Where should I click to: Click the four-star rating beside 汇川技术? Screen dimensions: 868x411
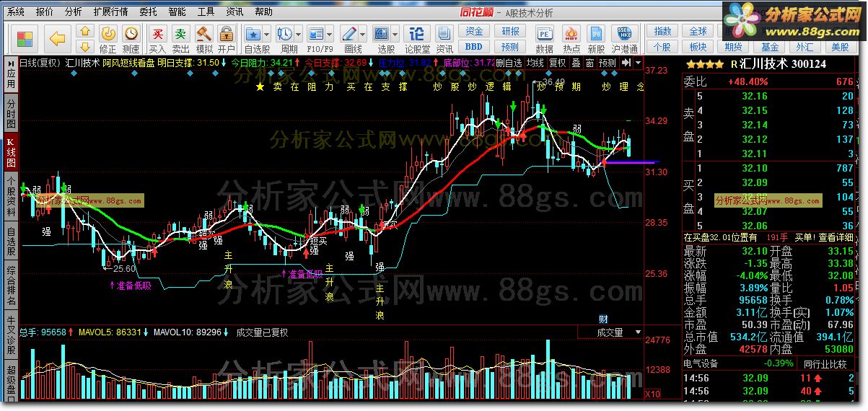[x=703, y=64]
